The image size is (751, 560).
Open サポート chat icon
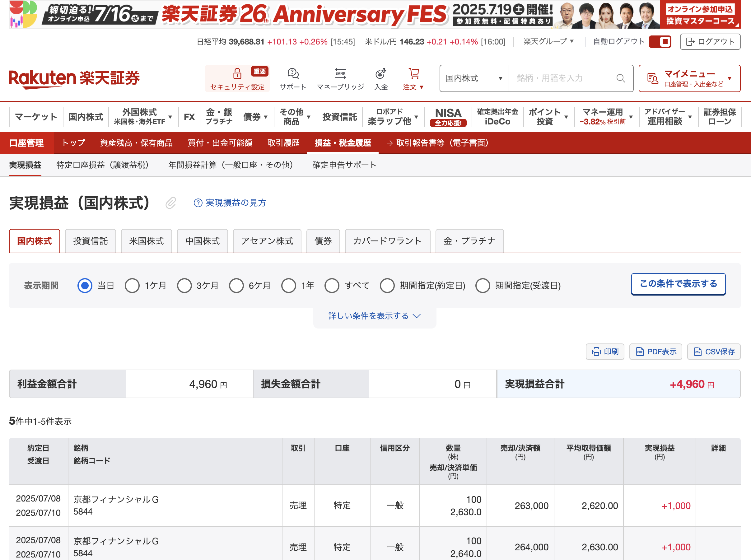[293, 73]
